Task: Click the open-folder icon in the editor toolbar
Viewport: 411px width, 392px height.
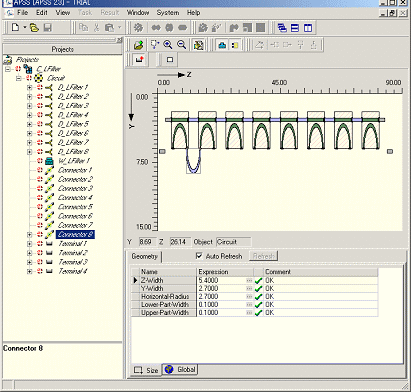Action: click(138, 45)
